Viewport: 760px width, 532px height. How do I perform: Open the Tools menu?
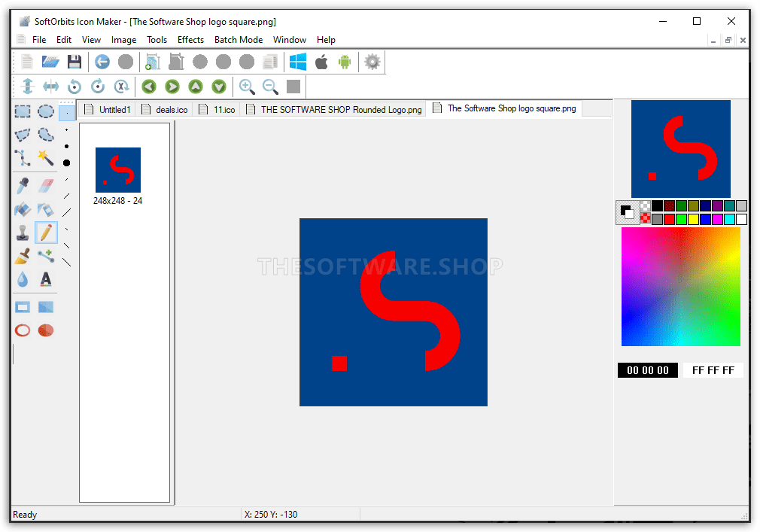pos(157,40)
